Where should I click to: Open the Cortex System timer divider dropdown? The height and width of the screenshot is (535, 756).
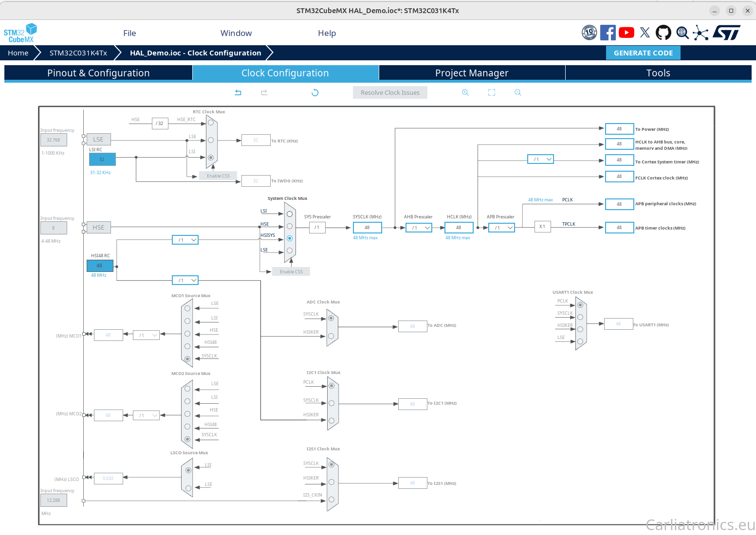pyautogui.click(x=541, y=159)
